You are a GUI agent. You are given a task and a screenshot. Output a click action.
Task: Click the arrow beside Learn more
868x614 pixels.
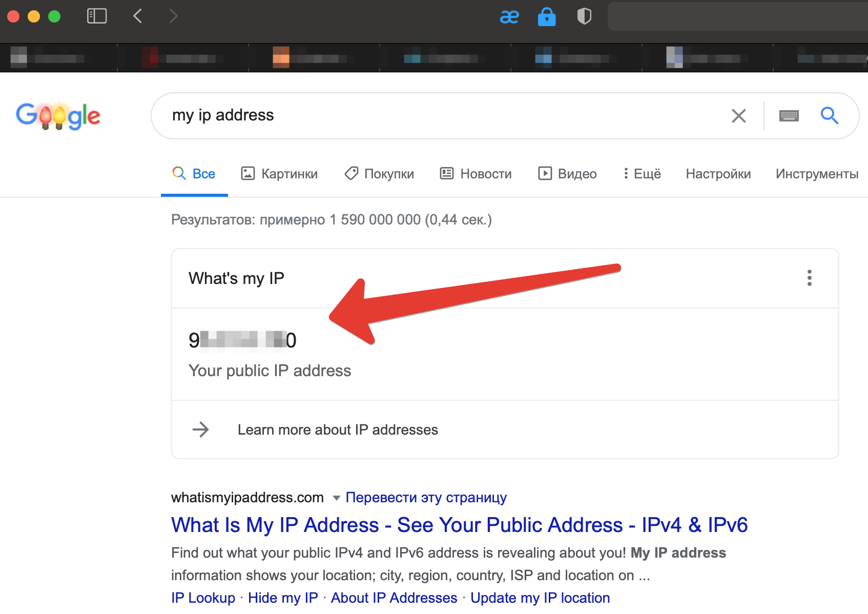pos(201,429)
